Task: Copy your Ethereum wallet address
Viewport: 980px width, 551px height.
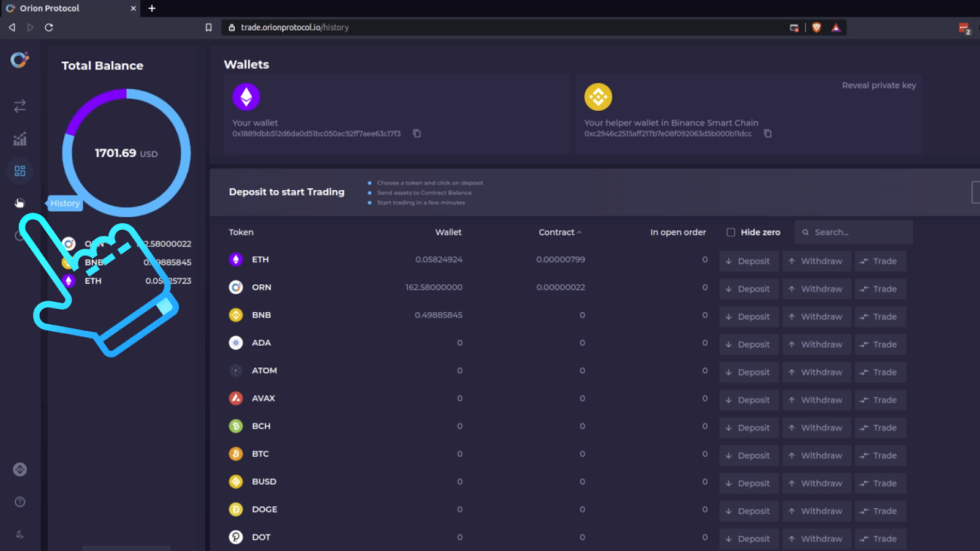Action: tap(417, 133)
